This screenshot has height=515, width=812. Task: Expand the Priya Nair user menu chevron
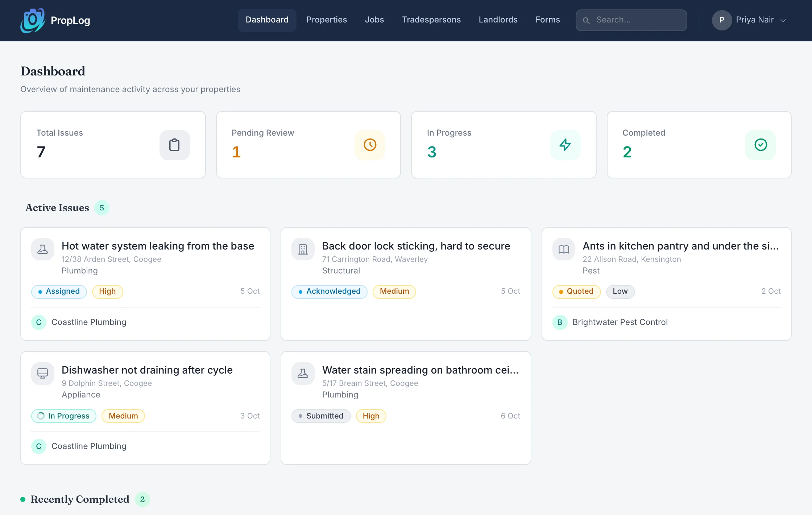click(x=783, y=20)
